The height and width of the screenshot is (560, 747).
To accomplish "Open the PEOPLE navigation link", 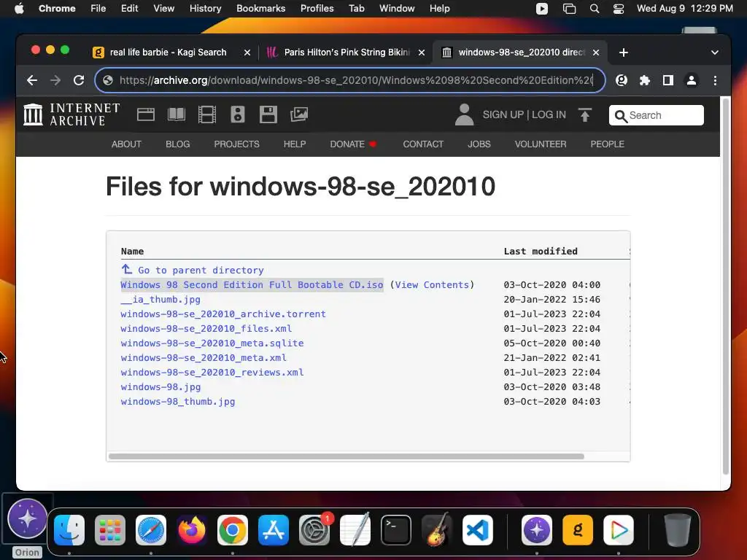I will point(607,144).
